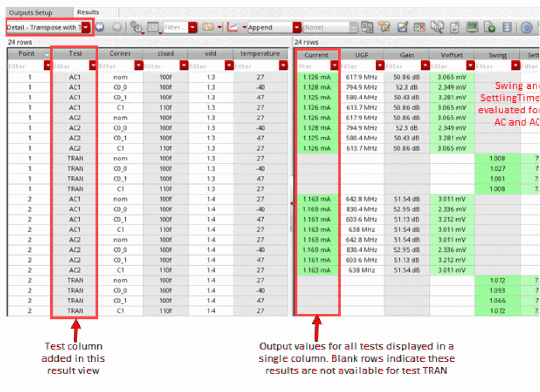
Task: Click the blue round icon at toolbar end
Action: point(526,27)
